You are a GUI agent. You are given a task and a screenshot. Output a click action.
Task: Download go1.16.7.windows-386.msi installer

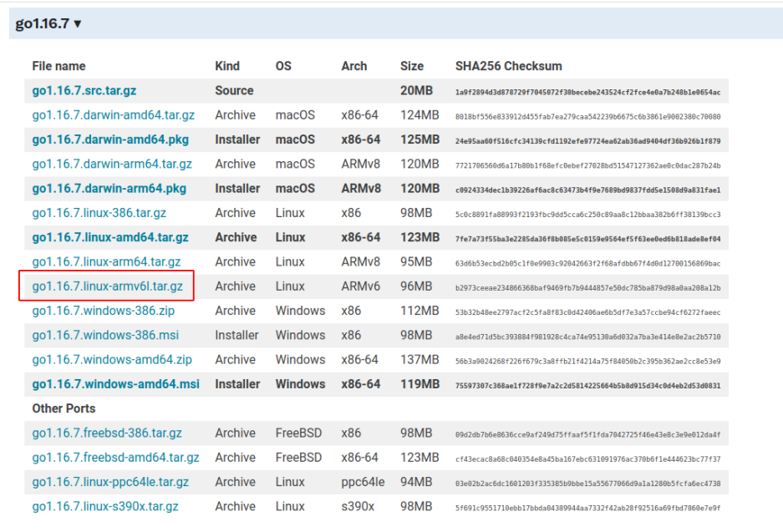pyautogui.click(x=104, y=335)
